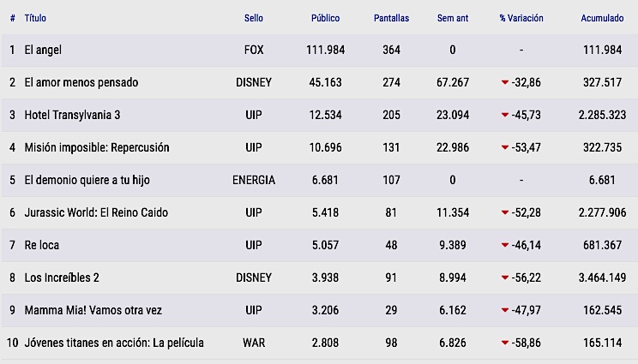Open Misión imposible: Repercusión entry
This screenshot has height=364, width=638.
tap(97, 147)
